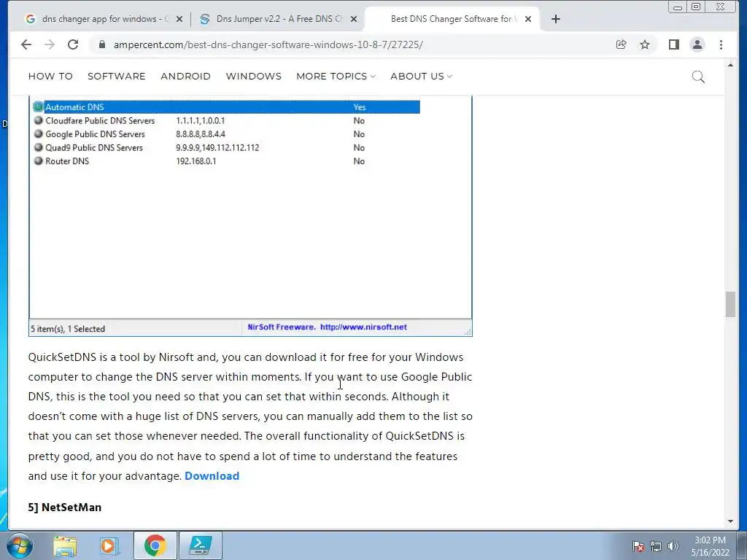Go back to the previous page
Image resolution: width=747 pixels, height=560 pixels.
pyautogui.click(x=26, y=44)
